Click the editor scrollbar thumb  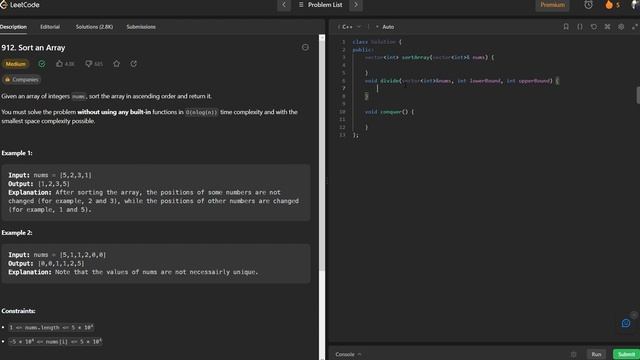pyautogui.click(x=638, y=95)
